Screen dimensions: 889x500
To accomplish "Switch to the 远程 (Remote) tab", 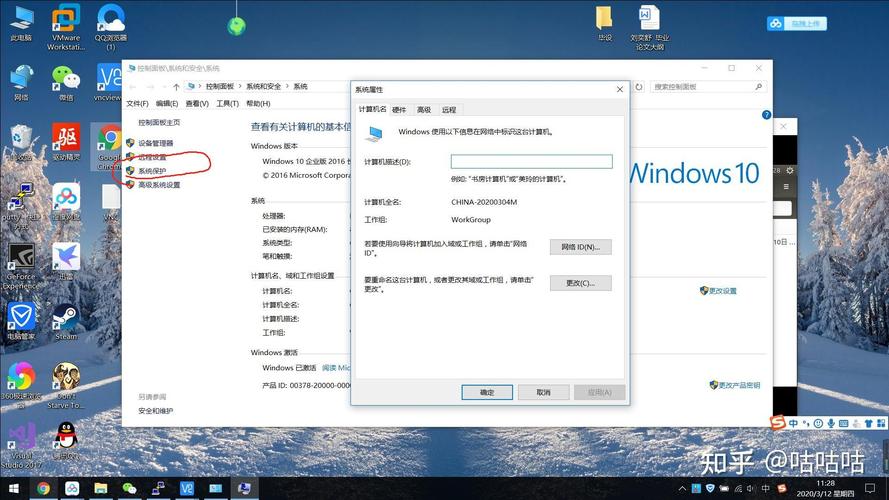I will click(x=449, y=110).
